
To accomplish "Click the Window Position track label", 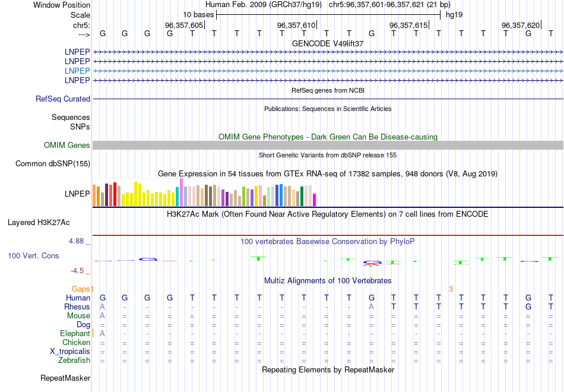I will pos(62,5).
